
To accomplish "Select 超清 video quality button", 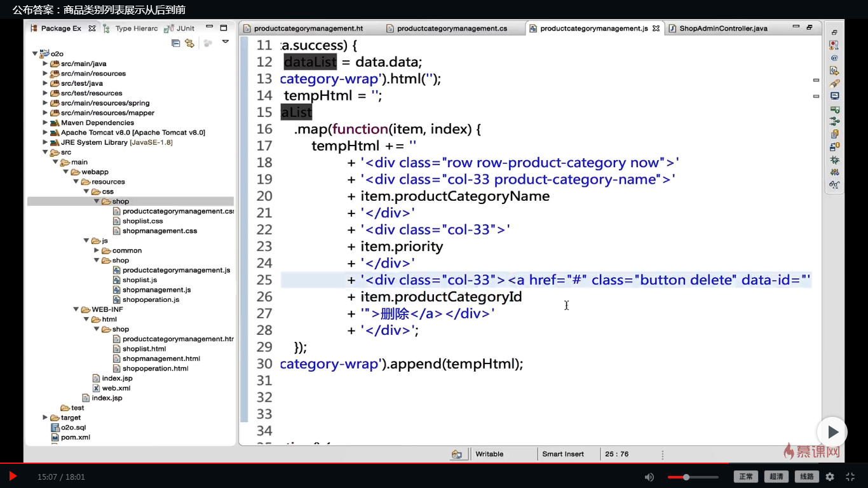I will tap(776, 477).
